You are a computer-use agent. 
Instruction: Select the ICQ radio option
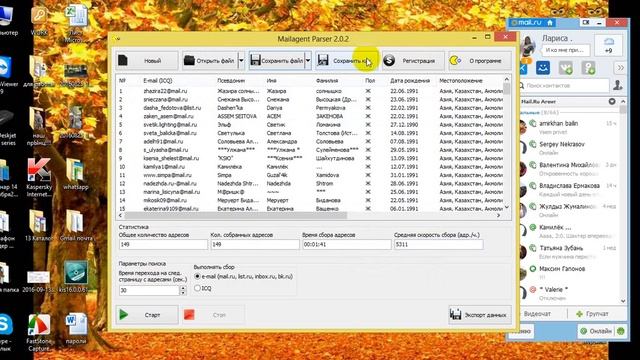coord(203,288)
